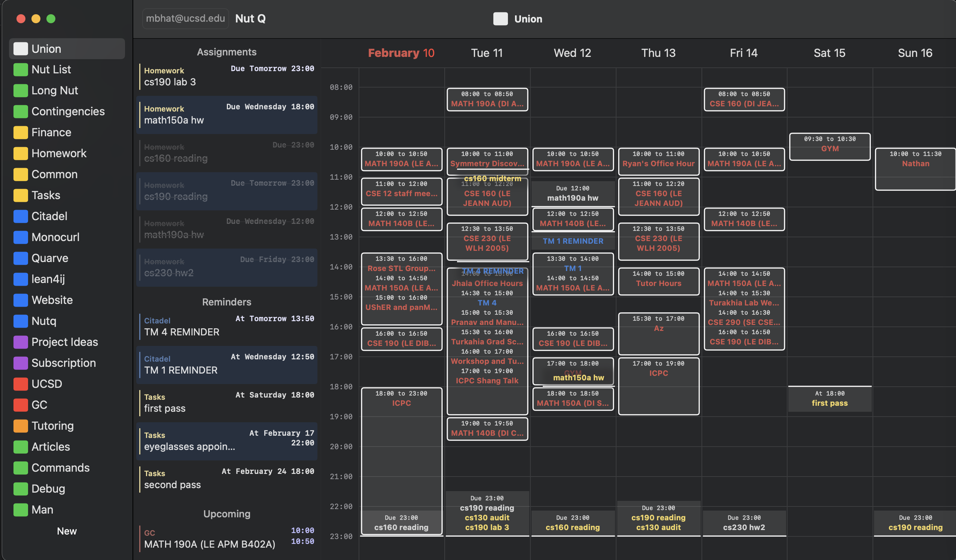
Task: Click the yellow Common list icon
Action: coord(21,174)
